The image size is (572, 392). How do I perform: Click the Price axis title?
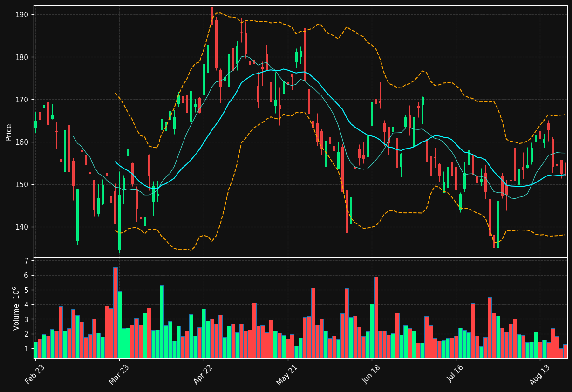8,132
